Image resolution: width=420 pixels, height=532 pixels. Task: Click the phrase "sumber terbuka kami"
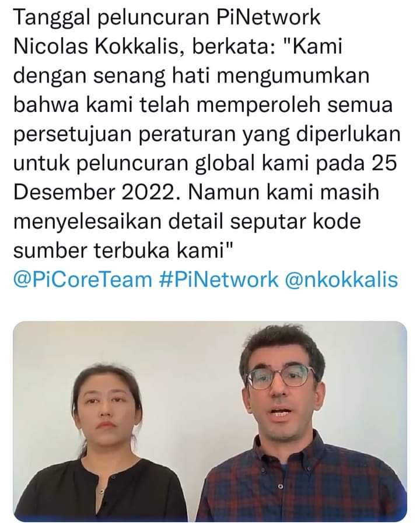pos(120,251)
